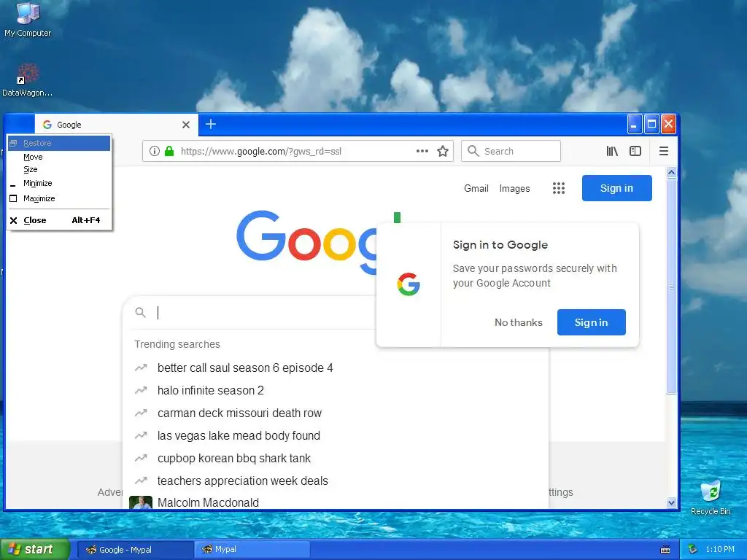
Task: Open the browser hamburger menu
Action: click(664, 152)
